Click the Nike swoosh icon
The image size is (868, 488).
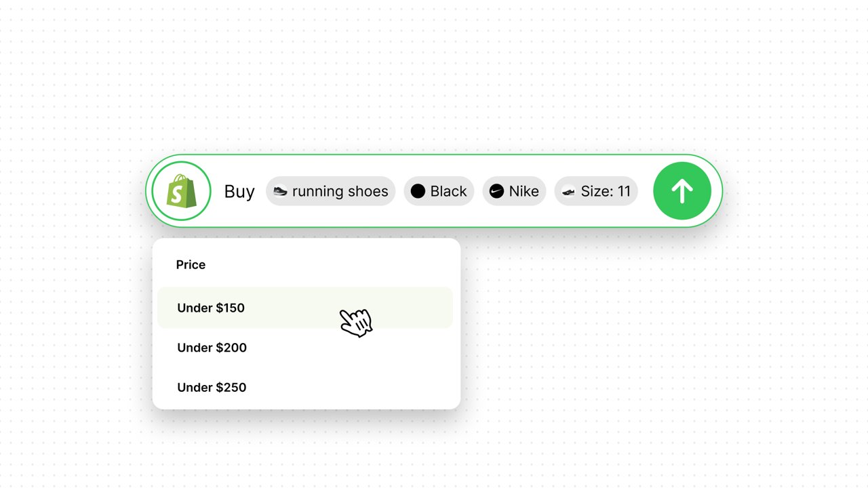click(497, 191)
